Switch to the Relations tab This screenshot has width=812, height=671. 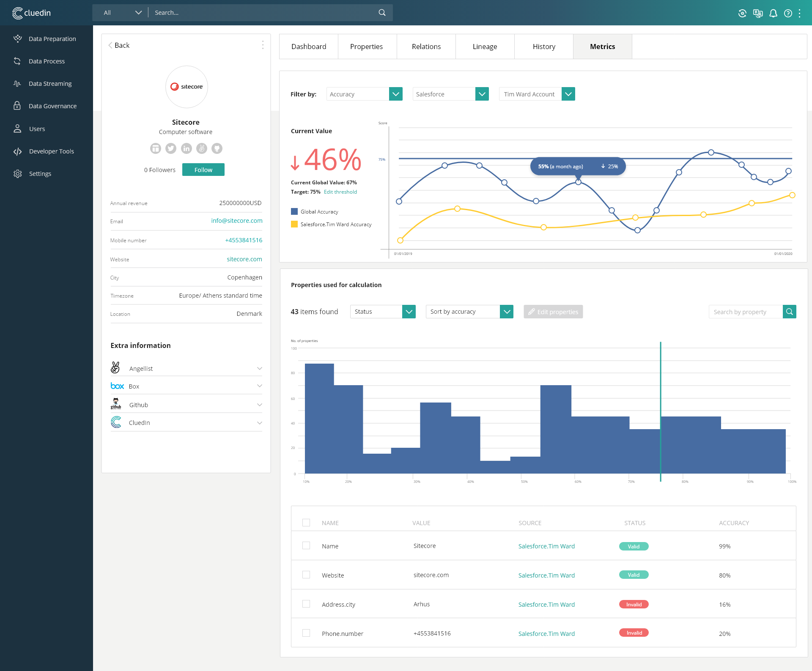click(x=426, y=47)
